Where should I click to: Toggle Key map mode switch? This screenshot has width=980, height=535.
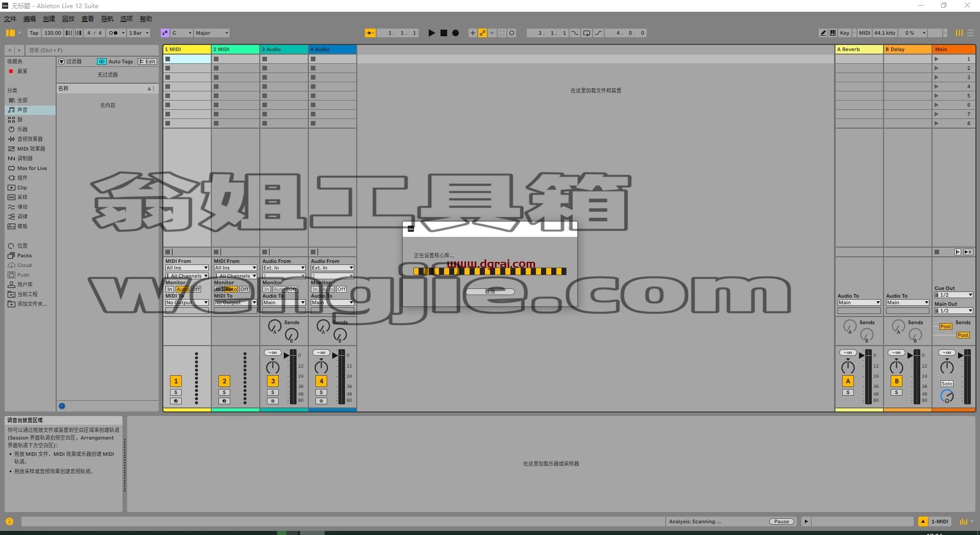(x=845, y=33)
